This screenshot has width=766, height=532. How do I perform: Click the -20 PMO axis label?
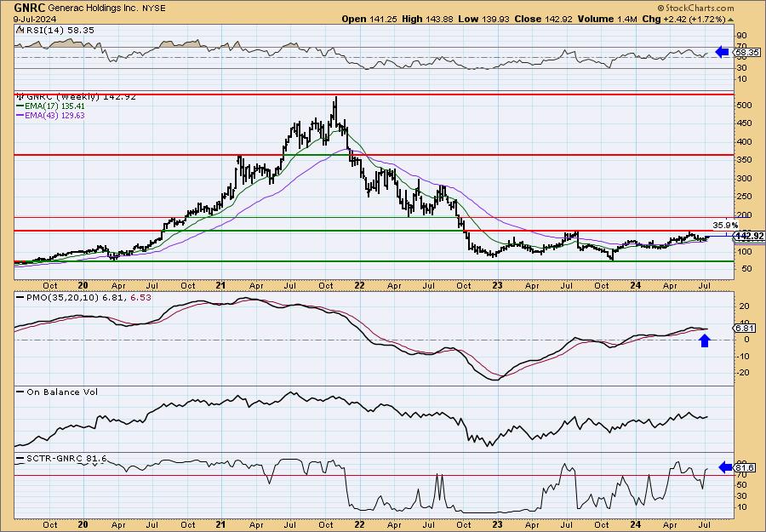coord(742,372)
